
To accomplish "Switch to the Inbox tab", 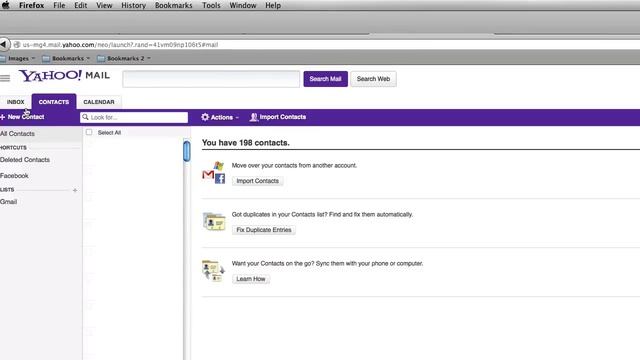I will (x=16, y=102).
